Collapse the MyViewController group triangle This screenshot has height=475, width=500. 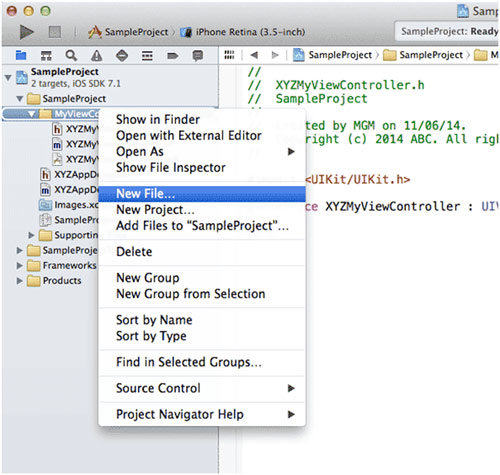(x=31, y=114)
